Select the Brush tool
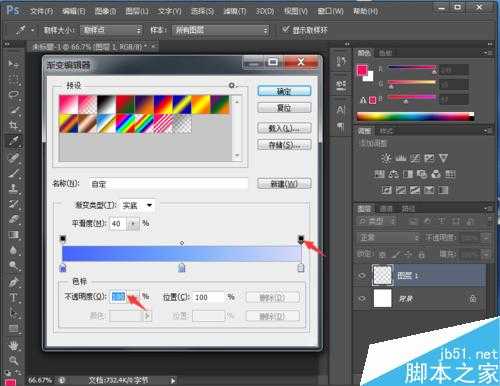 [13, 173]
